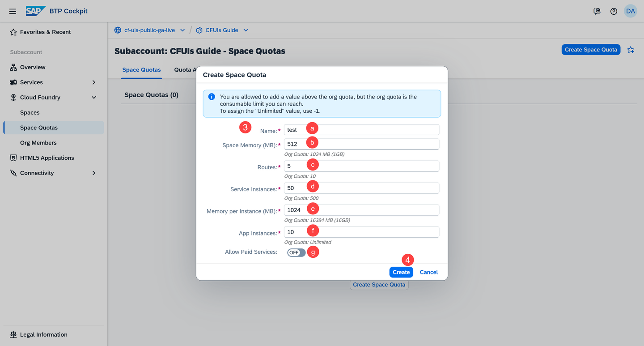Click the 'Org Quota: 1024 MB (1GB)' hint
This screenshot has width=644, height=346.
click(314, 154)
